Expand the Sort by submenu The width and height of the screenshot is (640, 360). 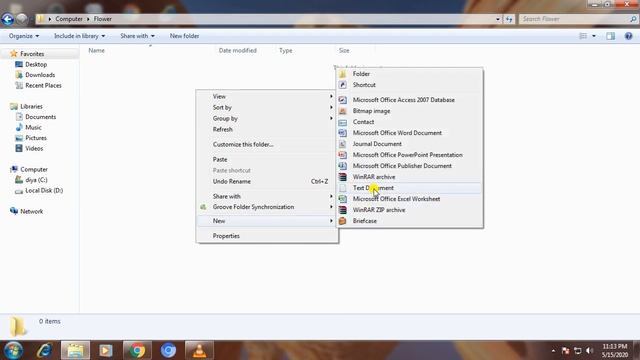point(267,108)
